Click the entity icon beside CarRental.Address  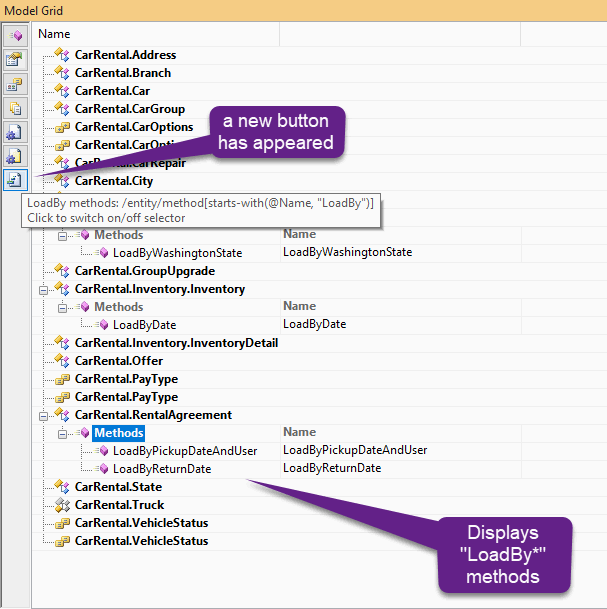click(62, 55)
